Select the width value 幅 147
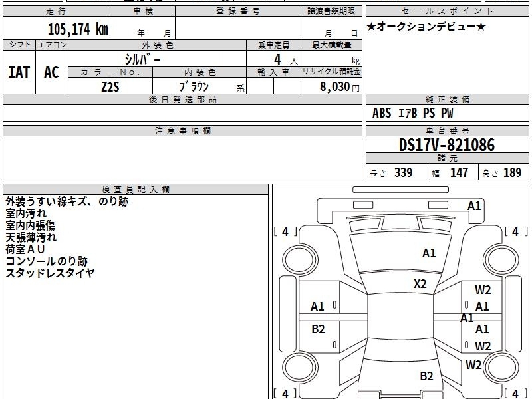 [x=450, y=173]
